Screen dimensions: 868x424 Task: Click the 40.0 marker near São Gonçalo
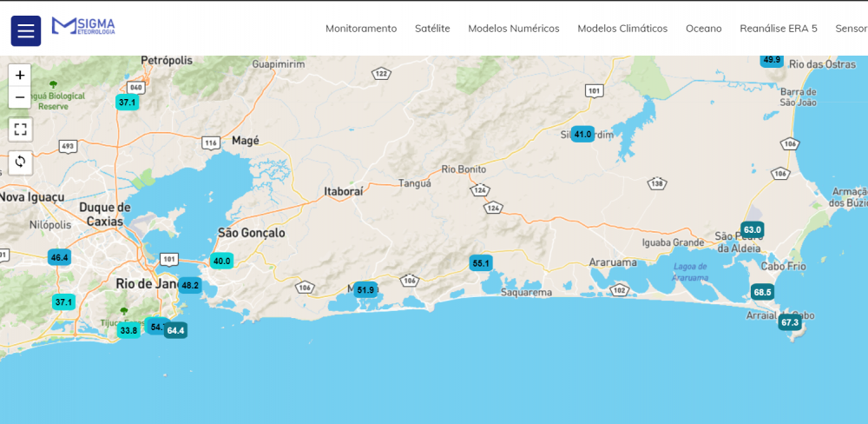point(221,261)
